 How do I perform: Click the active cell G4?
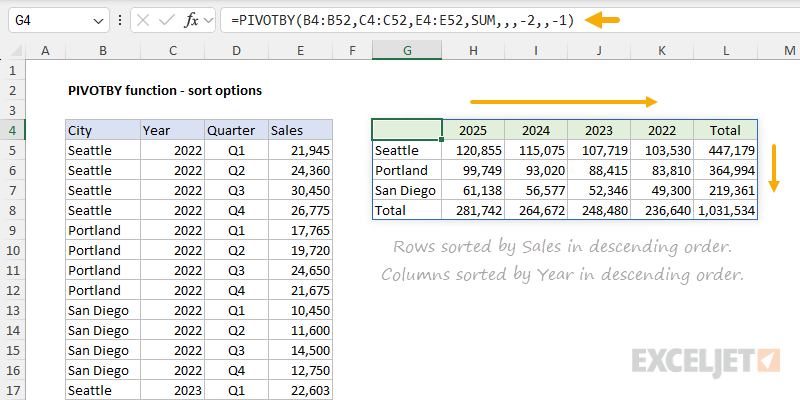pyautogui.click(x=407, y=130)
